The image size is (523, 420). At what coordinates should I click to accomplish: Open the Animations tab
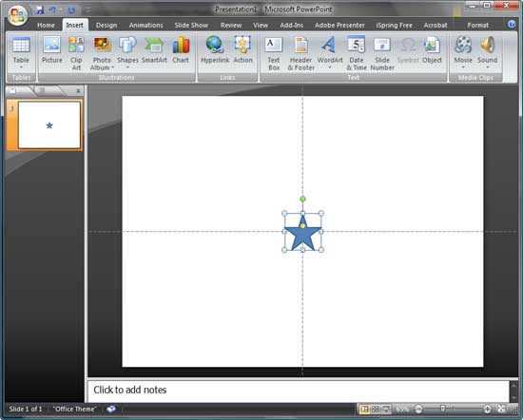[x=146, y=26]
